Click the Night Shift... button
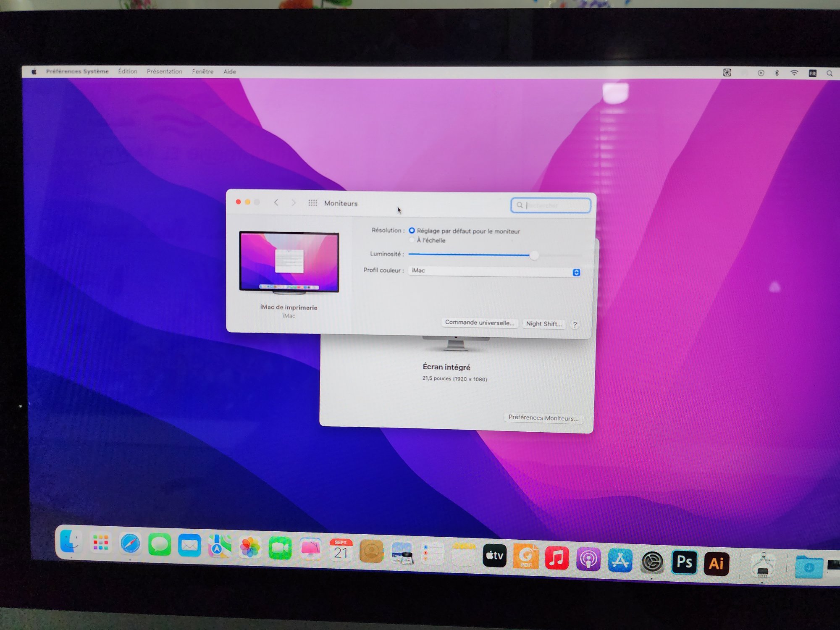Viewport: 840px width, 630px height. [543, 324]
